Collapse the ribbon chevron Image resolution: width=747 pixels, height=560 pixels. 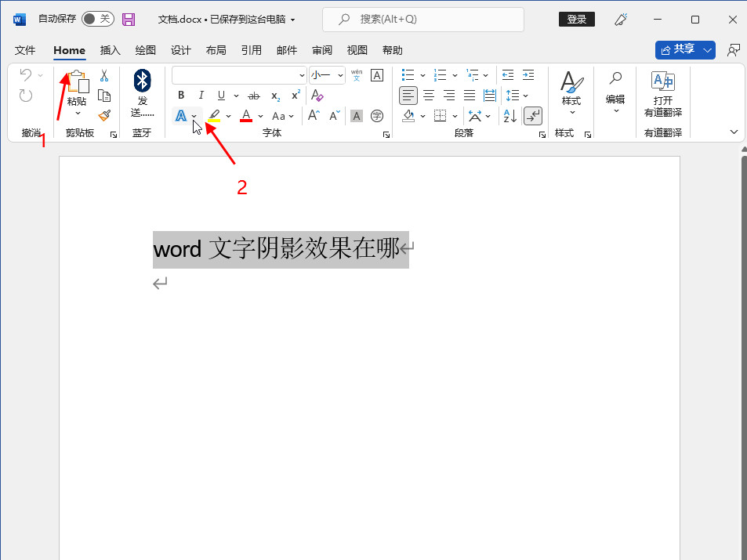[x=734, y=132]
